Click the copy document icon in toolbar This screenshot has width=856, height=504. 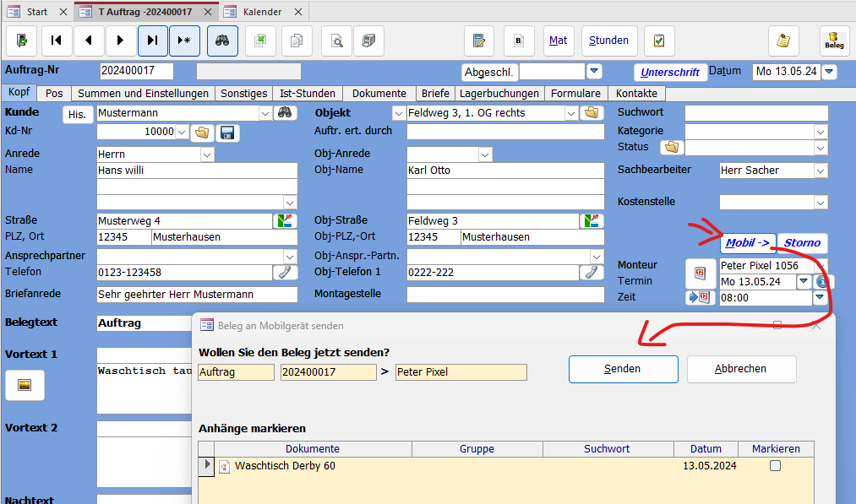[297, 41]
